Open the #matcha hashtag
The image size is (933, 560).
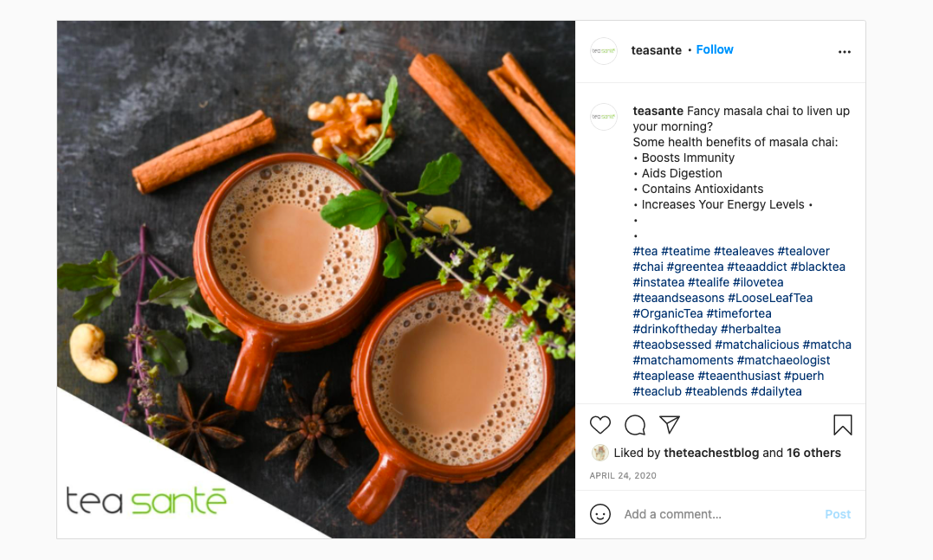tap(826, 344)
